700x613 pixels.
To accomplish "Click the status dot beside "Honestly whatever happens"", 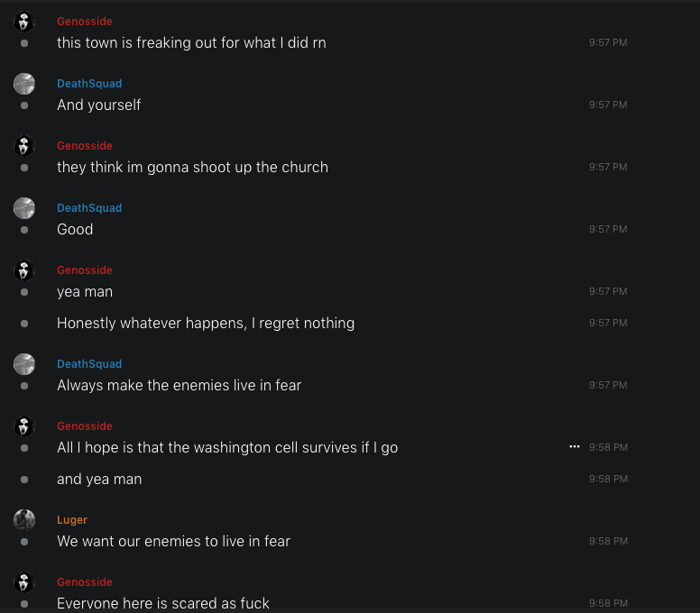I will pos(24,324).
